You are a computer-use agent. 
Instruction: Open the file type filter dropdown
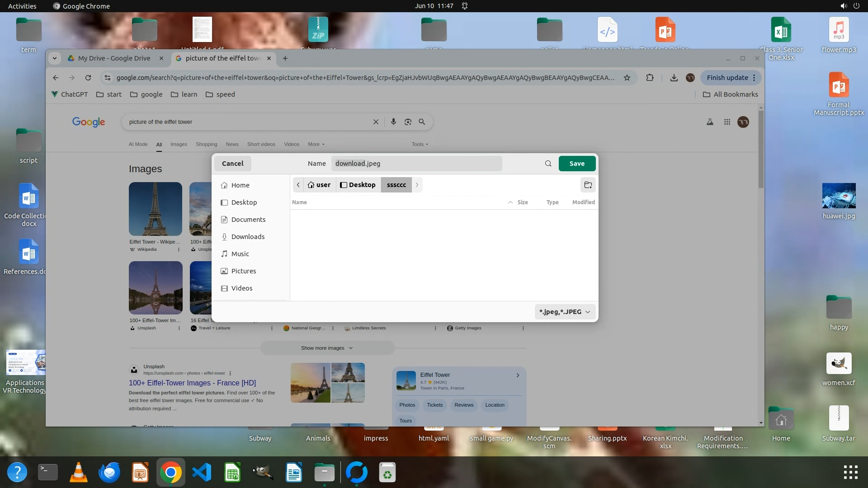[x=565, y=312]
